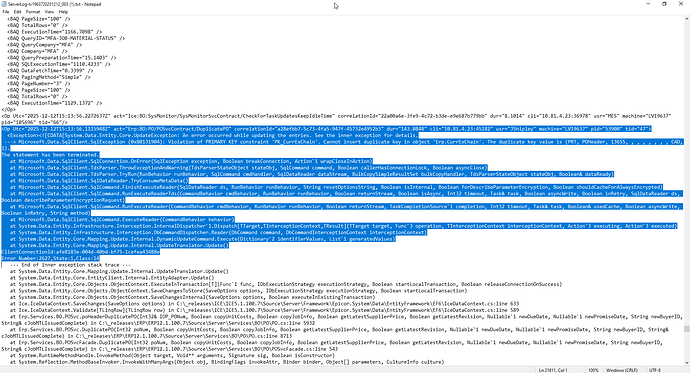Click the PageNumber="3" line
The height and width of the screenshot is (373, 690).
tap(39, 84)
